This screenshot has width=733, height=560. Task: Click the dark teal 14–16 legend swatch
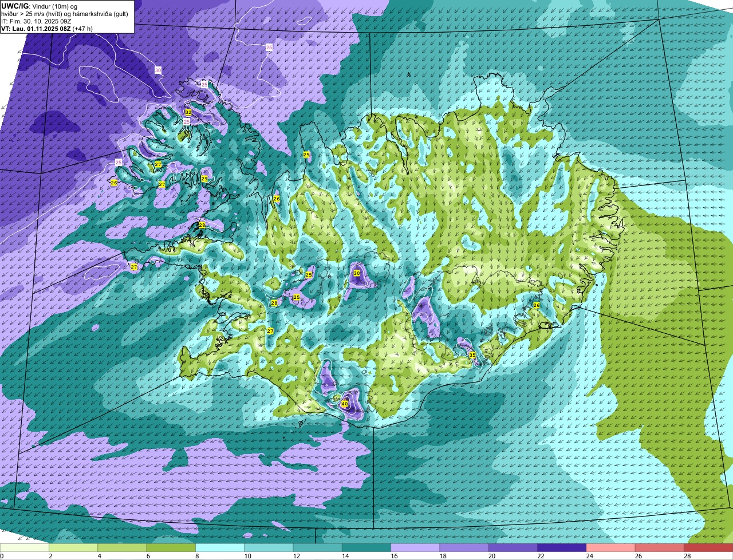(366, 548)
